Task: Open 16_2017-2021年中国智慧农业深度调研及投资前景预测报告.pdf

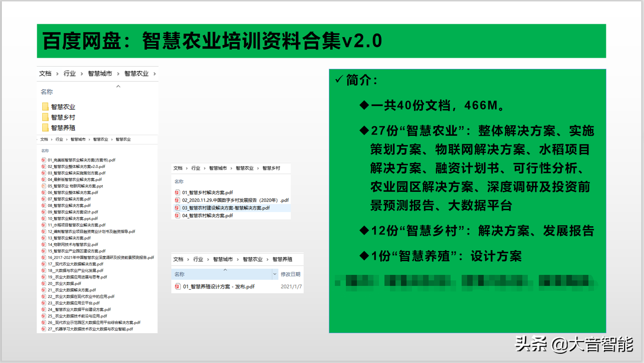Action: click(x=101, y=257)
